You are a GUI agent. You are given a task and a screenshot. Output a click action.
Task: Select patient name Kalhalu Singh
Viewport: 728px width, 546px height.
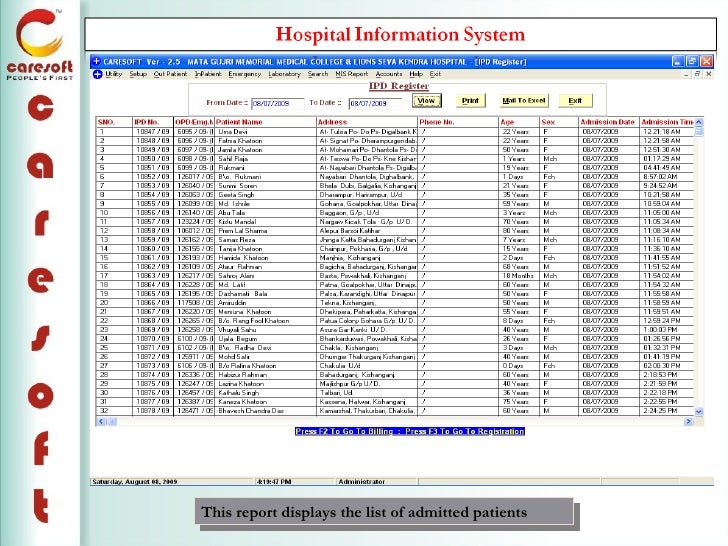238,393
